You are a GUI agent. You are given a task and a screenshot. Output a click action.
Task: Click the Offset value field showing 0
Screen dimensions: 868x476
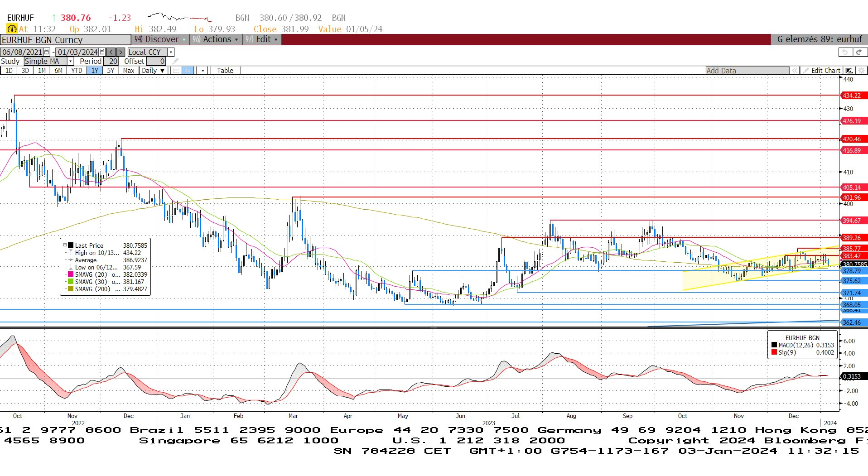click(x=156, y=61)
